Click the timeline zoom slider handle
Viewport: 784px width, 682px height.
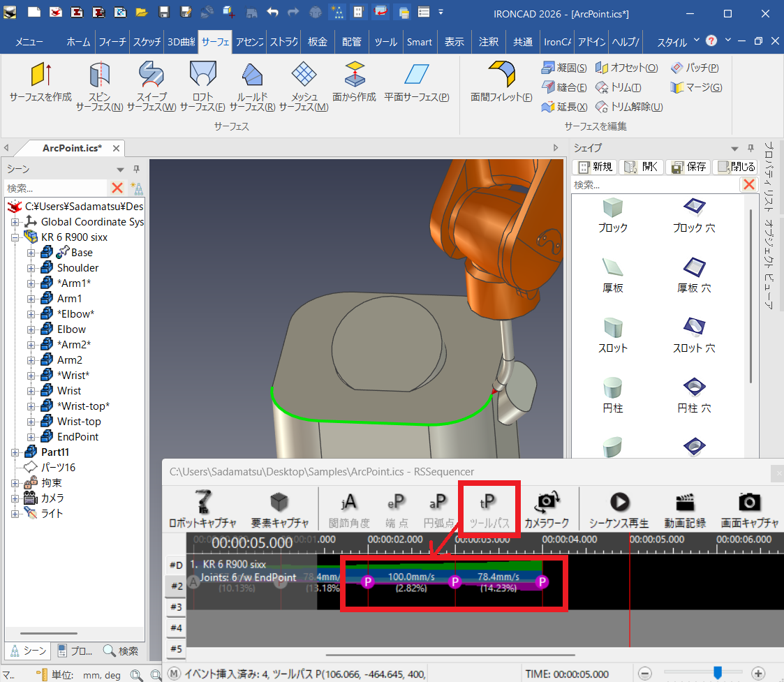tap(718, 672)
